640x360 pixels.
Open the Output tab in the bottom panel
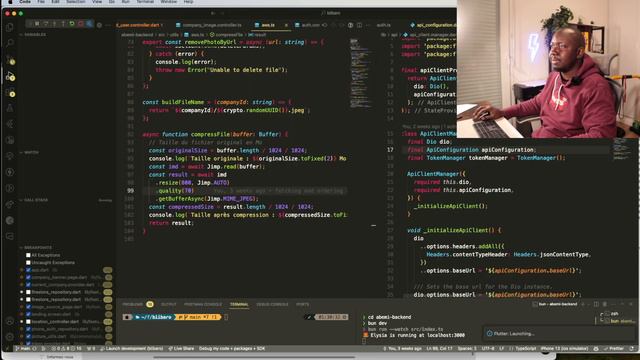(x=169, y=304)
